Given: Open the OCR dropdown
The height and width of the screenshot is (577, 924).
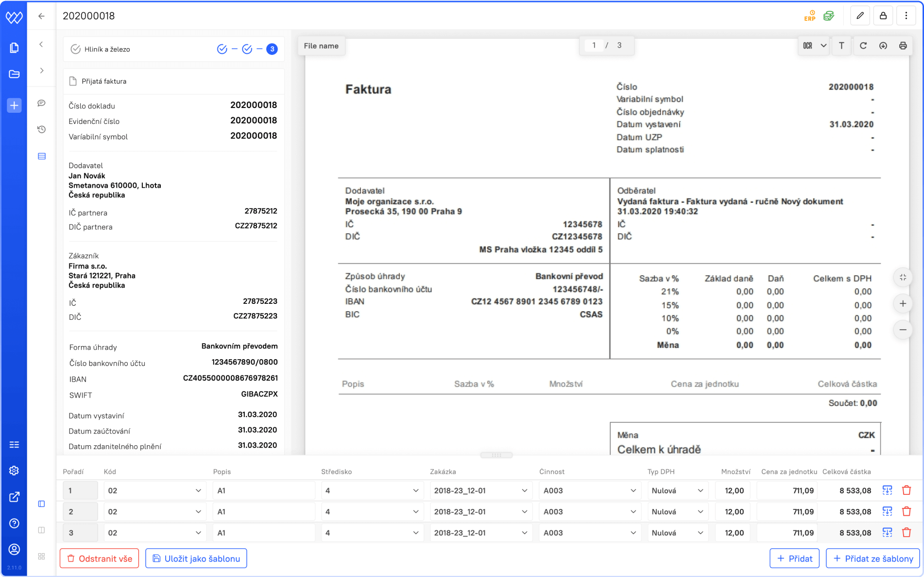Looking at the screenshot, I should tap(814, 46).
